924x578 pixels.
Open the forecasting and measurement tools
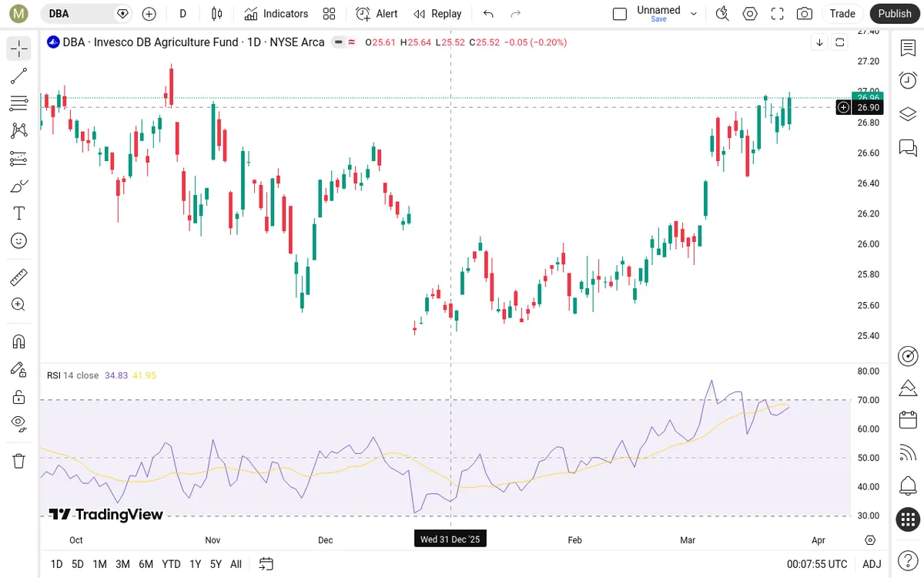[19, 159]
